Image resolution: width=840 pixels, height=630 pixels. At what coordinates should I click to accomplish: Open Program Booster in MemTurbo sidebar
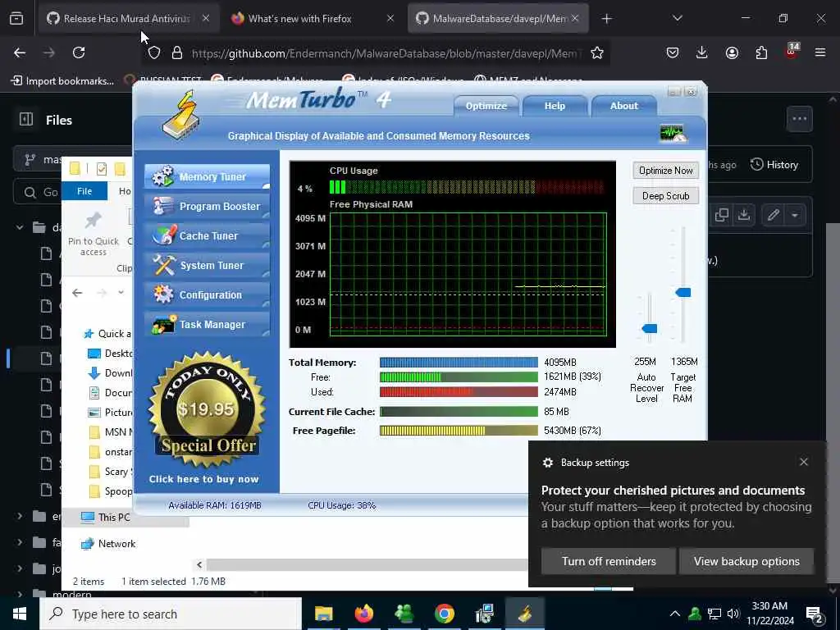[x=207, y=206]
